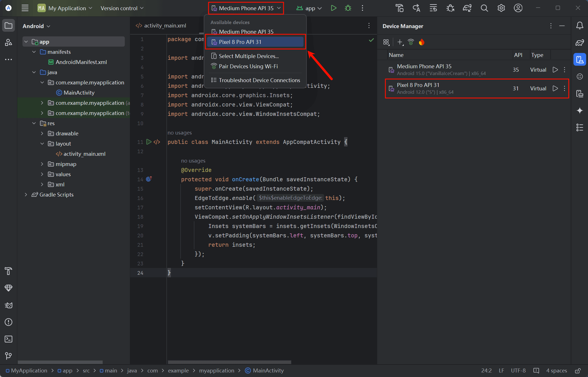Open My Application project dropdown
588x377 pixels.
pyautogui.click(x=65, y=8)
